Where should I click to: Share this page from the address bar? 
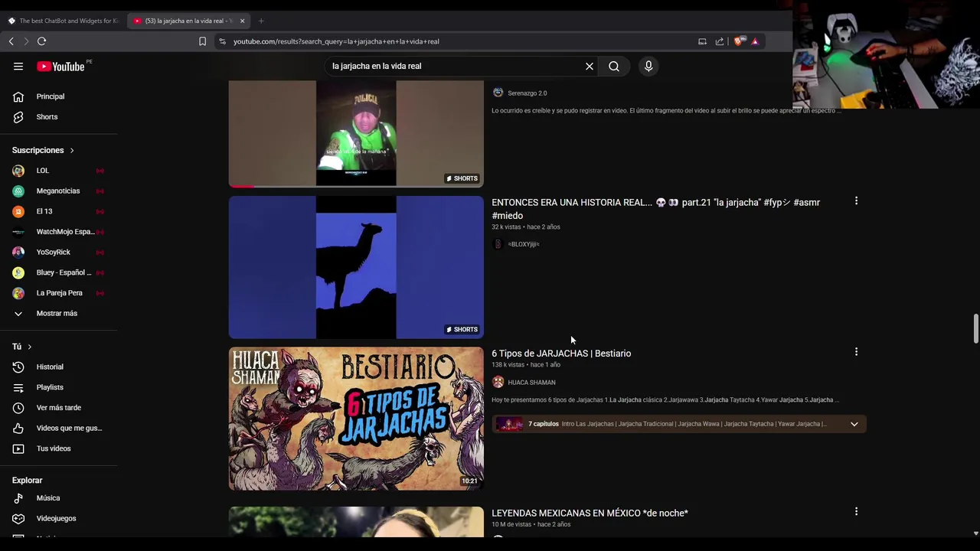click(x=720, y=41)
